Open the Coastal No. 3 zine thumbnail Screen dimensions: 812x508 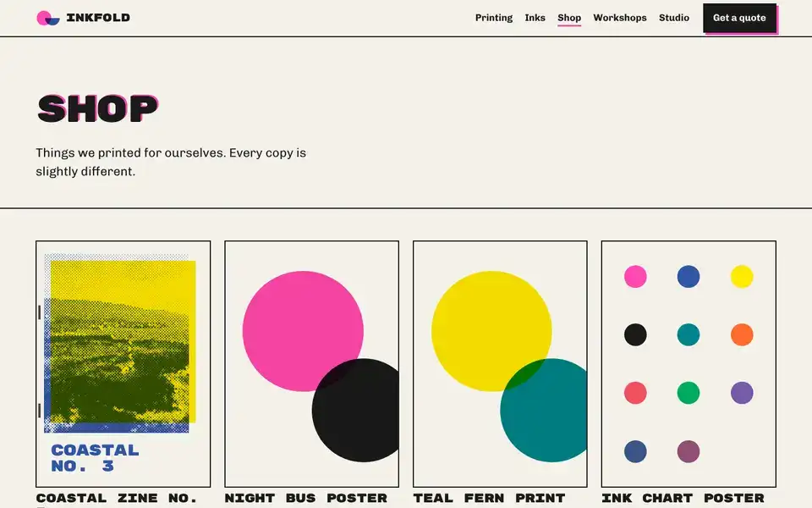pos(123,364)
